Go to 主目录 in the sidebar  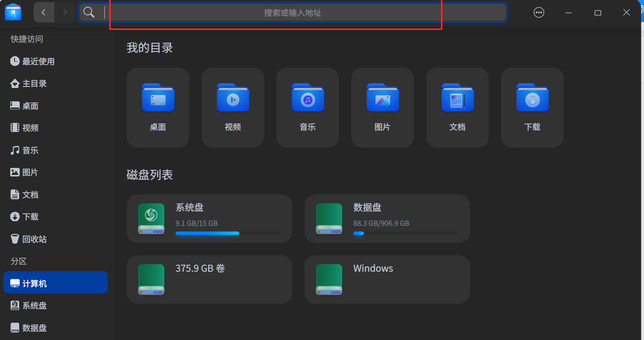tap(56, 84)
